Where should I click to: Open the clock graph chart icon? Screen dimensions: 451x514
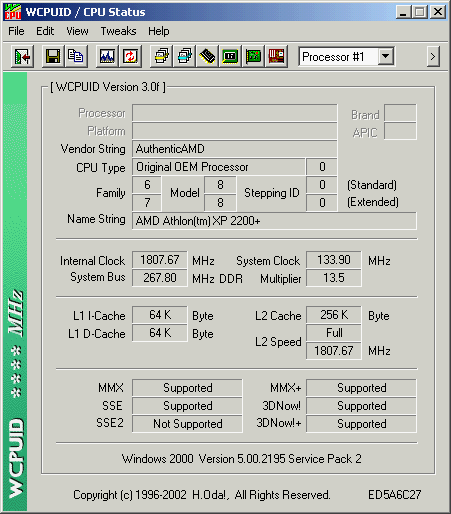click(107, 57)
